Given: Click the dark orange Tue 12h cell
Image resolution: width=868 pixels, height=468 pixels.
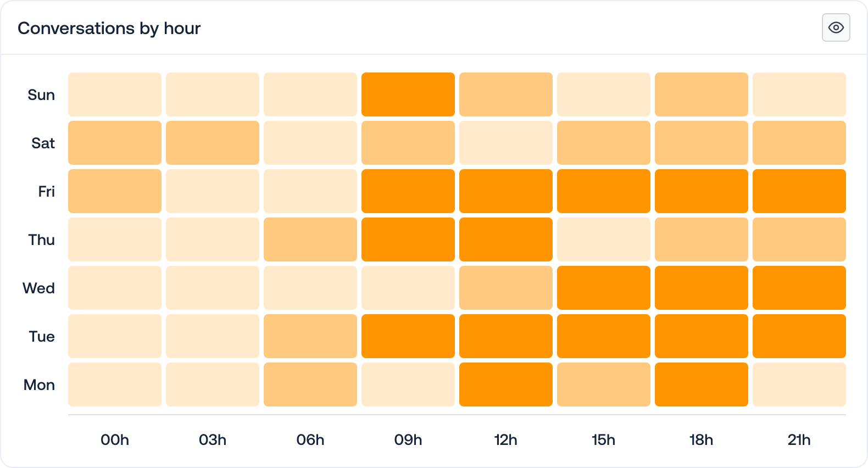Looking at the screenshot, I should coord(505,336).
